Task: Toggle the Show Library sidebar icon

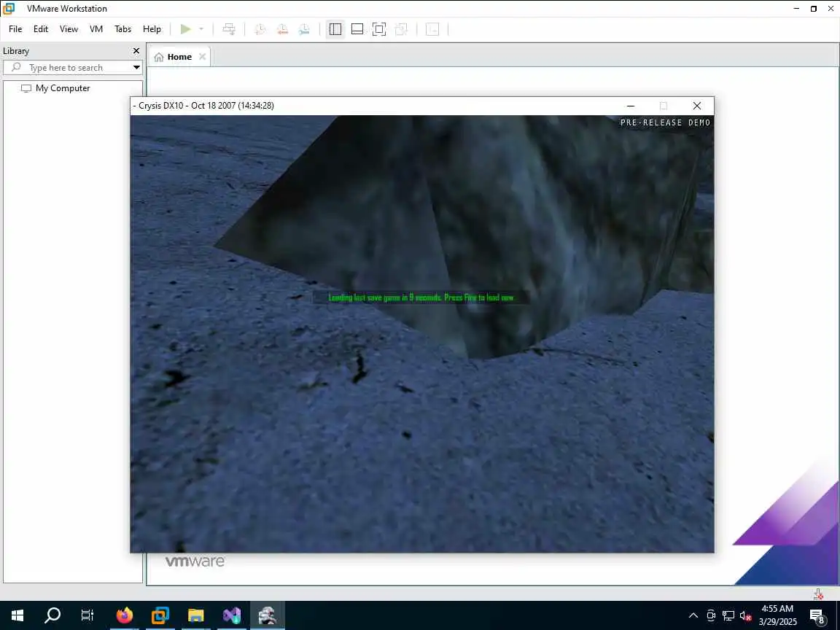Action: pyautogui.click(x=335, y=29)
